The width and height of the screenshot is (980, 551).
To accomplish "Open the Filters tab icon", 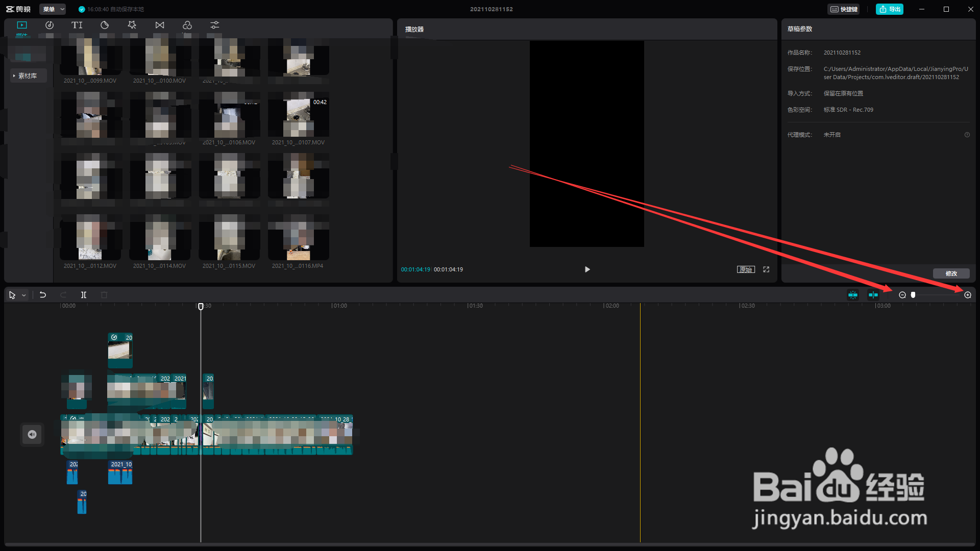I will click(187, 25).
